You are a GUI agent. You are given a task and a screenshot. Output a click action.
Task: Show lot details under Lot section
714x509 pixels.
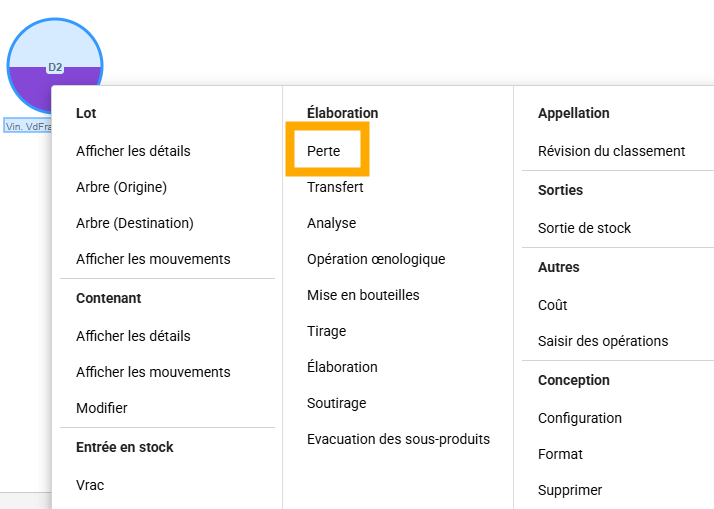(133, 151)
